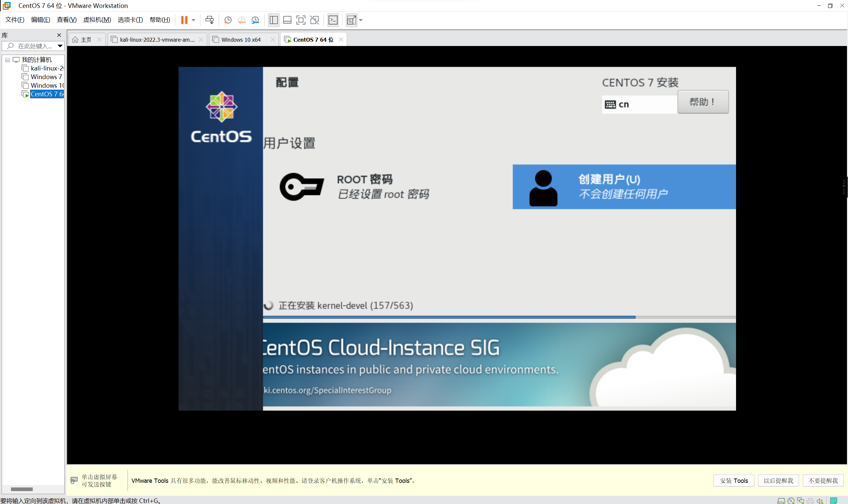
Task: Click the Unity mode icon
Action: (x=315, y=20)
